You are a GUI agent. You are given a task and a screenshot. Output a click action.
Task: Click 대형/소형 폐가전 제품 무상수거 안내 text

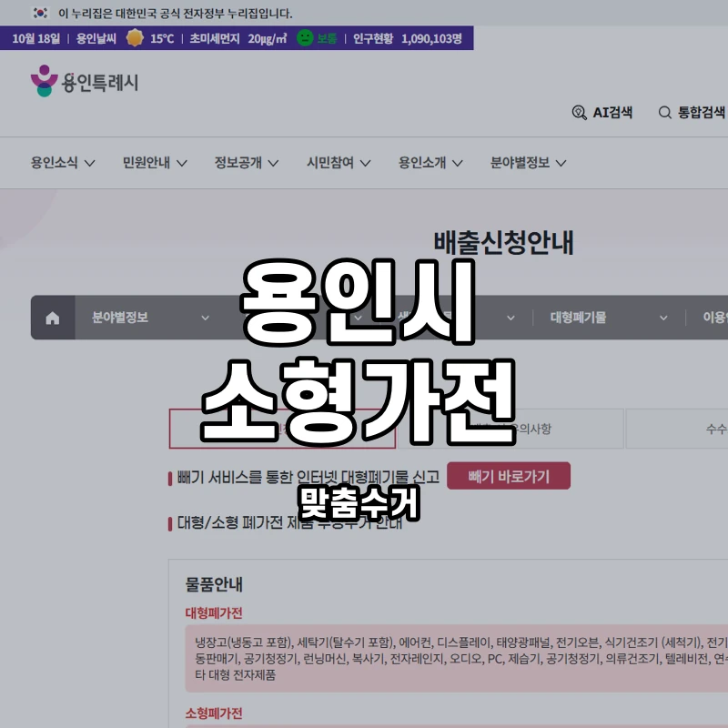pyautogui.click(x=289, y=522)
